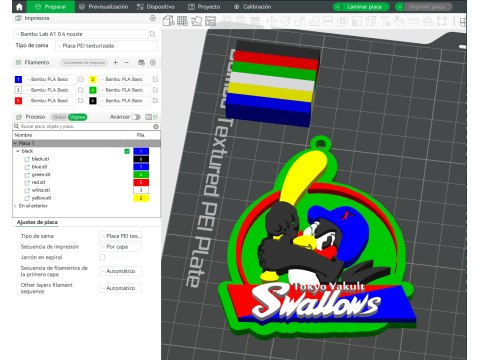This screenshot has height=360, width=480.
Task: Toggle printable checkbox for black object
Action: [127, 151]
